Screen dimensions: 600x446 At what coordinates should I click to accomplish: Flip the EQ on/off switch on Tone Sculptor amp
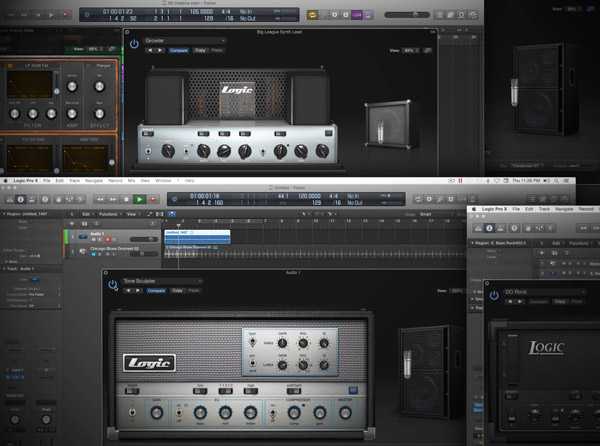click(179, 413)
